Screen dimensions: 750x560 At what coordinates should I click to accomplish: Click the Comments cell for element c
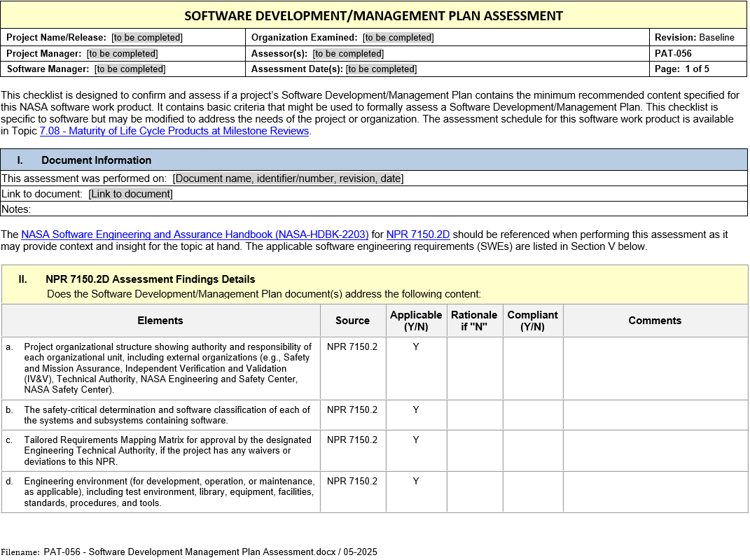point(655,450)
